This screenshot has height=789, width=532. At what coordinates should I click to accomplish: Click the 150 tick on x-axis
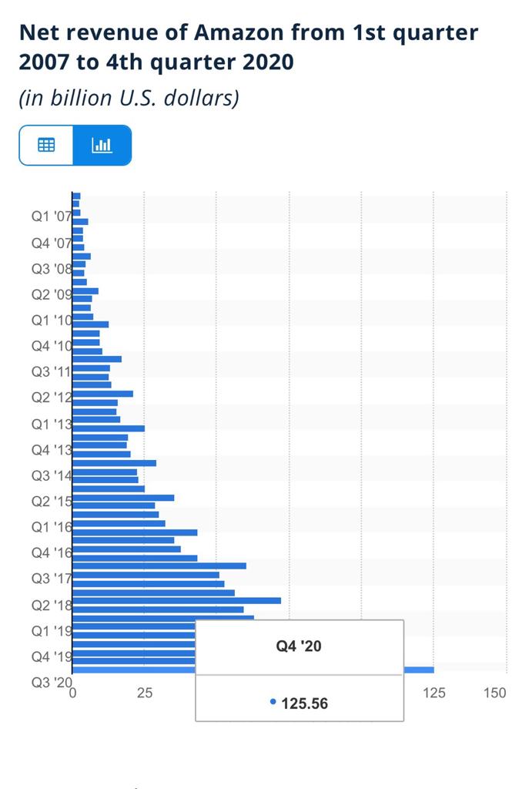pyautogui.click(x=495, y=693)
